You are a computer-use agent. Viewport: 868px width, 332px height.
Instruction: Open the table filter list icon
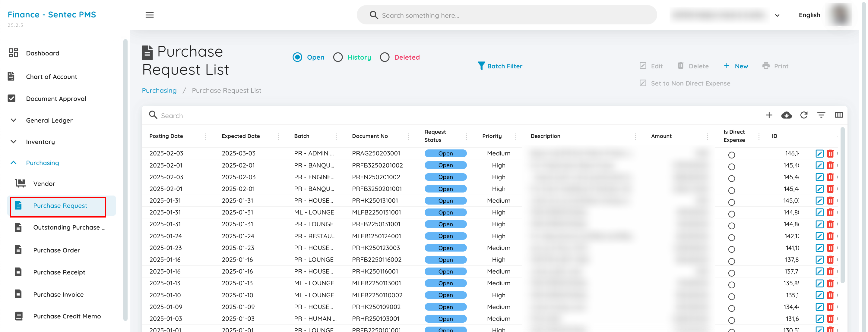pyautogui.click(x=821, y=115)
